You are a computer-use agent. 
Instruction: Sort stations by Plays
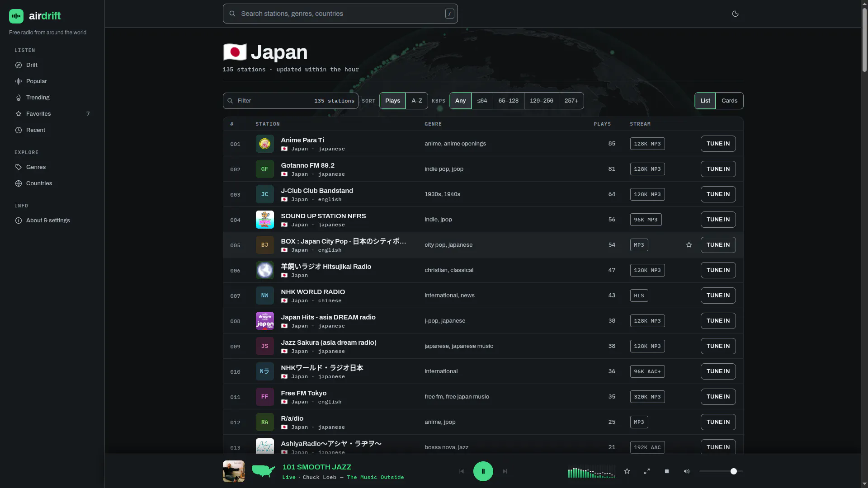click(393, 101)
